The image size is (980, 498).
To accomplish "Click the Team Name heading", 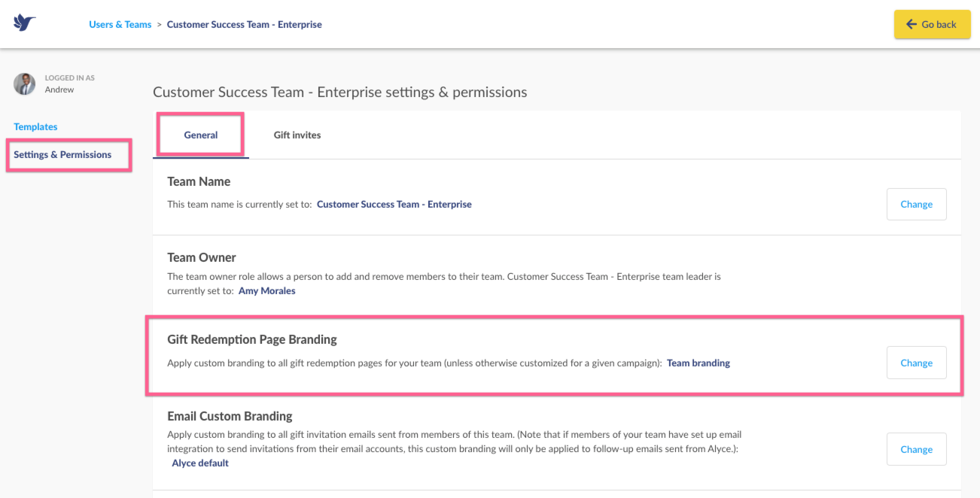I will (199, 181).
